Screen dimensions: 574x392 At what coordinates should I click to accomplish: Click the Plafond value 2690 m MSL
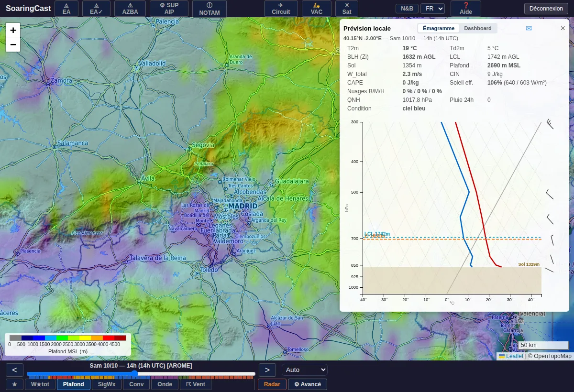[504, 65]
